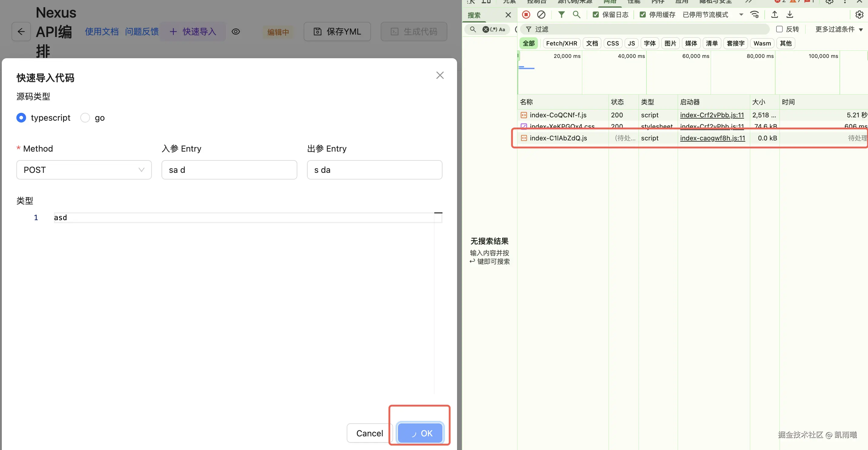868x450 pixels.
Task: Click the stop recording network log icon
Action: pos(526,15)
